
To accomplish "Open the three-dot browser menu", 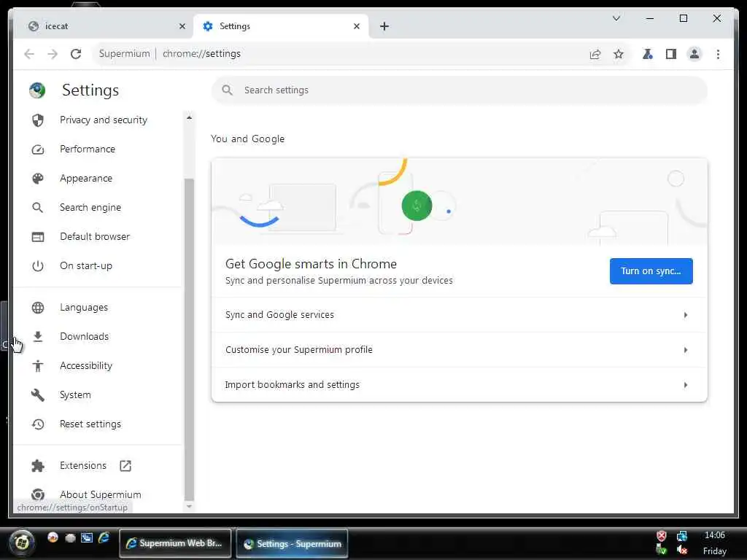I will tap(718, 54).
